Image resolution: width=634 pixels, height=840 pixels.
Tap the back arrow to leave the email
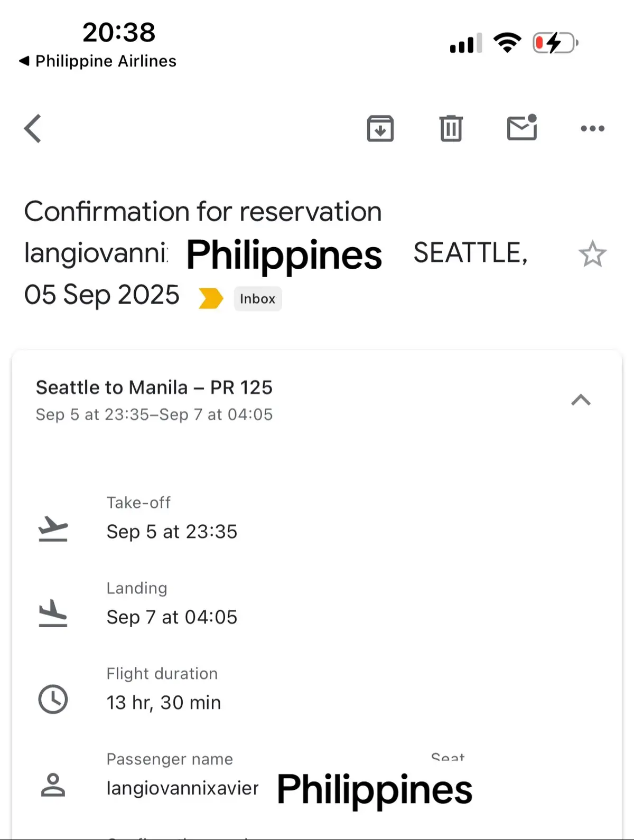coord(33,128)
